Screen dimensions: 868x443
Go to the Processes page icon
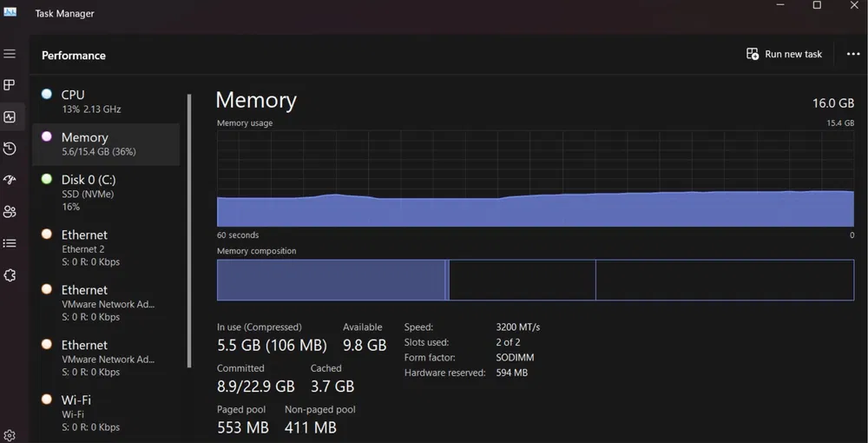coord(10,85)
